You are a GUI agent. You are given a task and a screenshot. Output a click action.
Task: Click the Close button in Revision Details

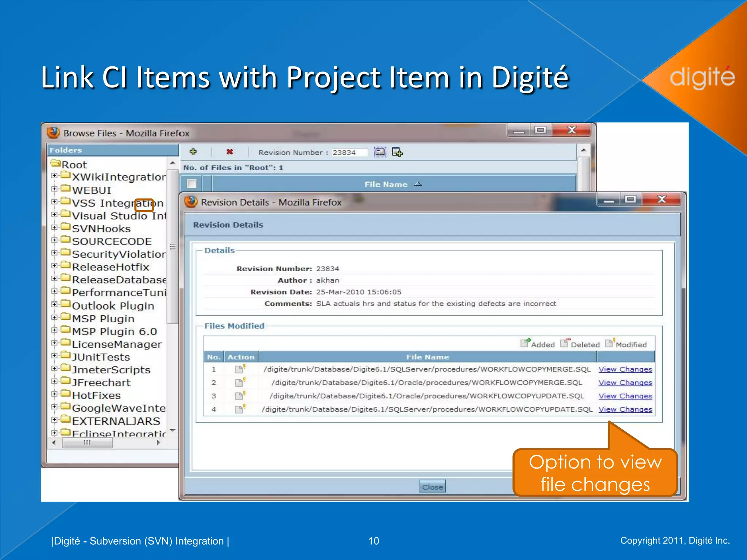[x=432, y=486]
